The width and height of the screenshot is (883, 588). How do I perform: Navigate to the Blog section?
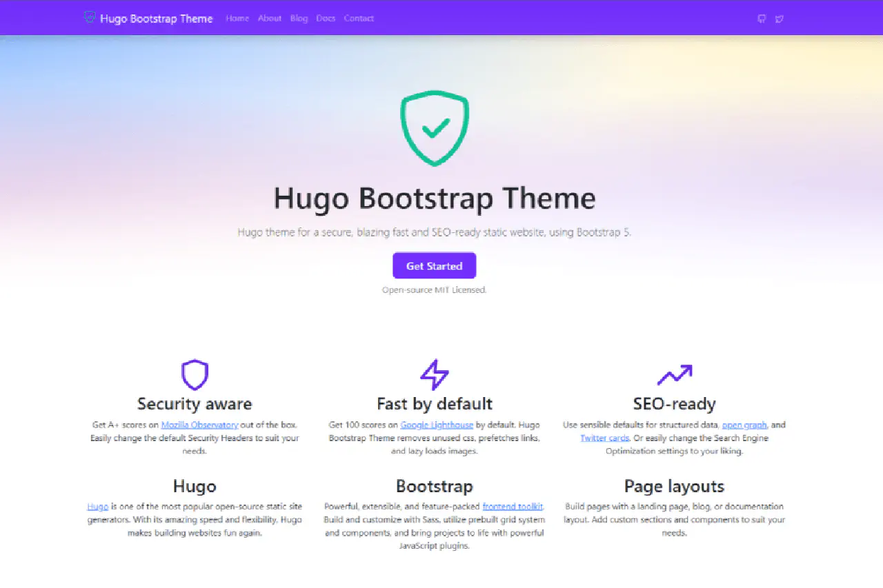299,19
